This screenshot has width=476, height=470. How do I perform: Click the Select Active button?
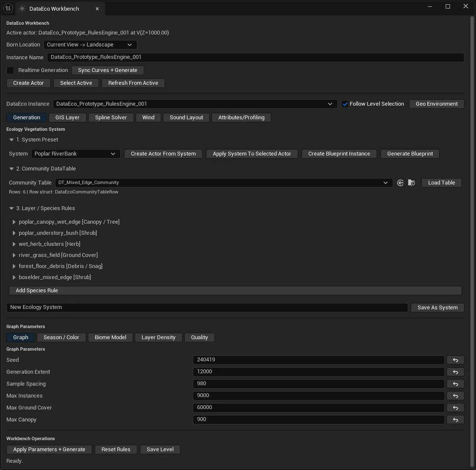[76, 83]
